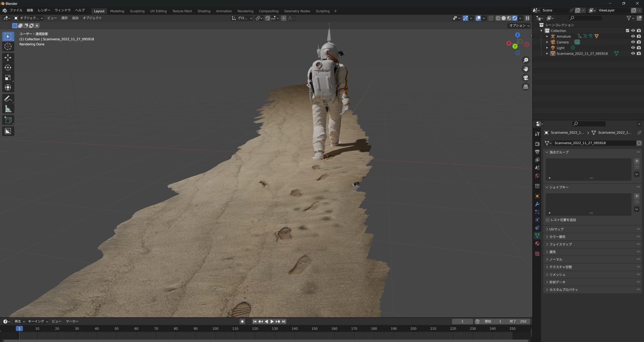
Task: Open the Material properties tab
Action: tap(537, 244)
